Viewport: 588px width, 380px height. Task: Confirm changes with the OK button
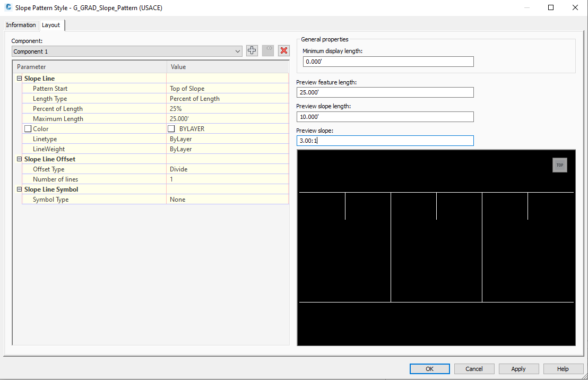[429, 368]
